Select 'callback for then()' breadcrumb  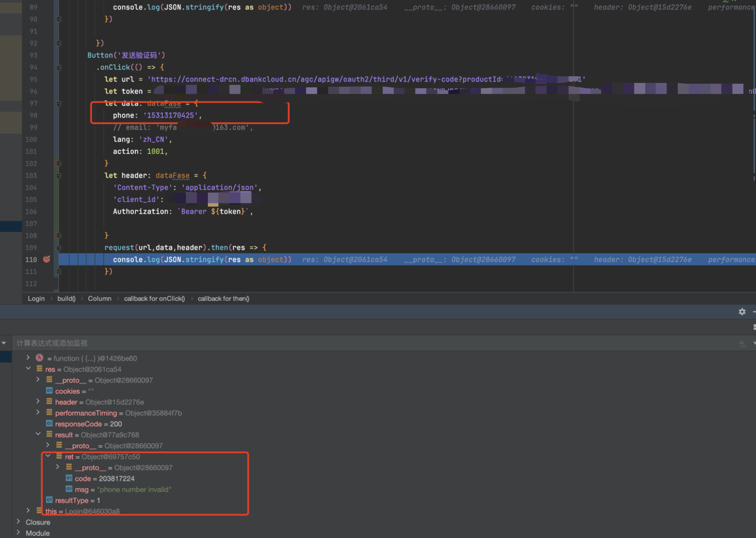click(x=224, y=299)
